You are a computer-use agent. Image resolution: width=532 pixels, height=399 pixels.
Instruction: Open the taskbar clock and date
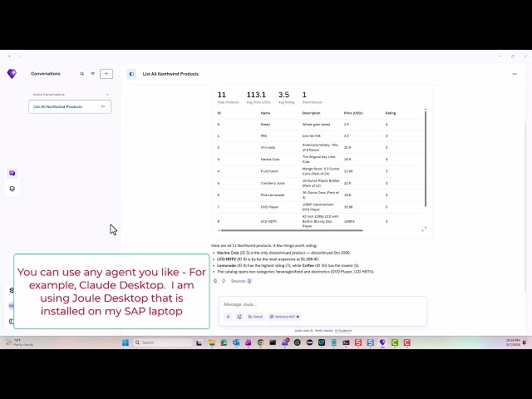tap(513, 342)
